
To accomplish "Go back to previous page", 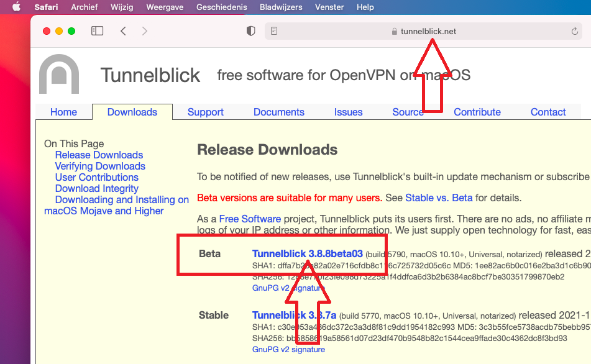I will coord(123,31).
